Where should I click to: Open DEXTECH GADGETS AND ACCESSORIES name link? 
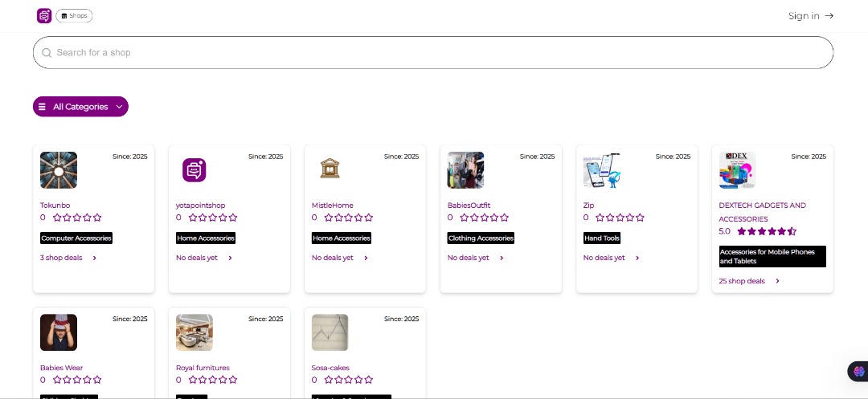click(x=762, y=212)
